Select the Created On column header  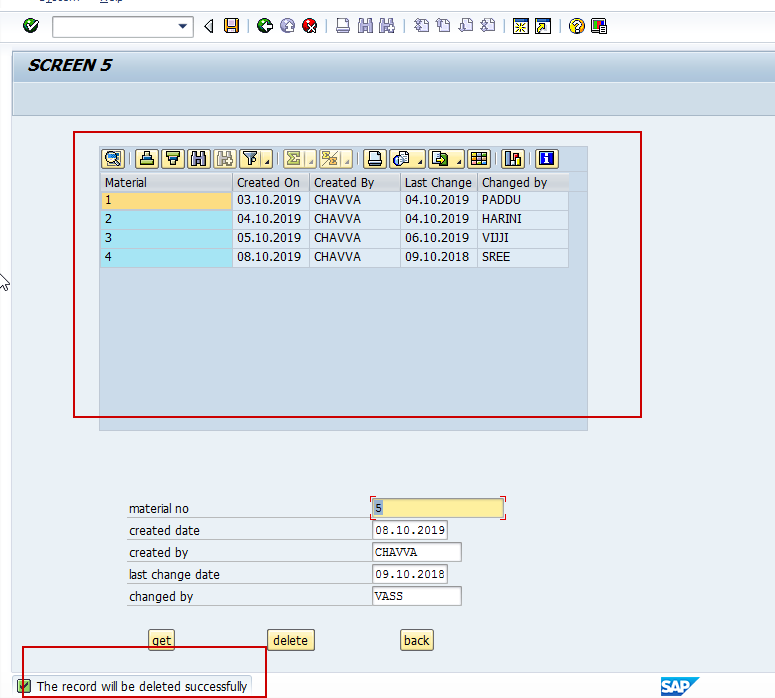[271, 182]
